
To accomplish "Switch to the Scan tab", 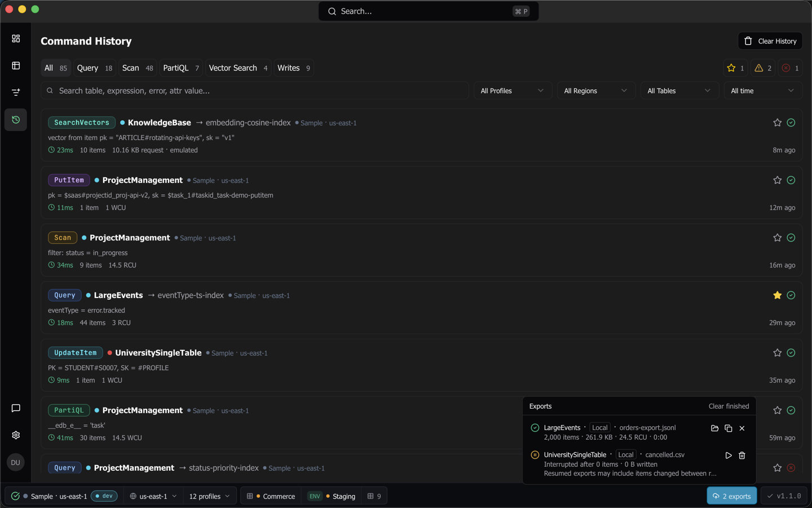I will [138, 68].
